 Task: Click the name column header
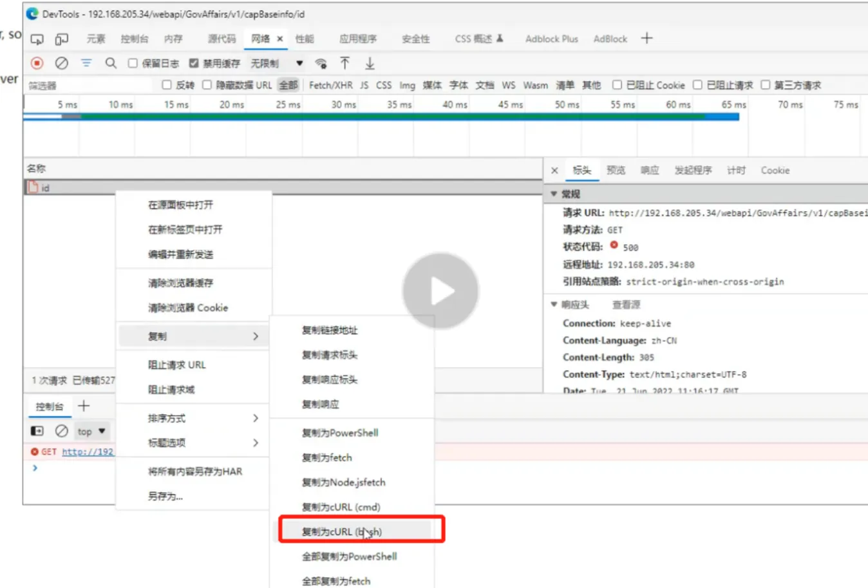point(36,168)
